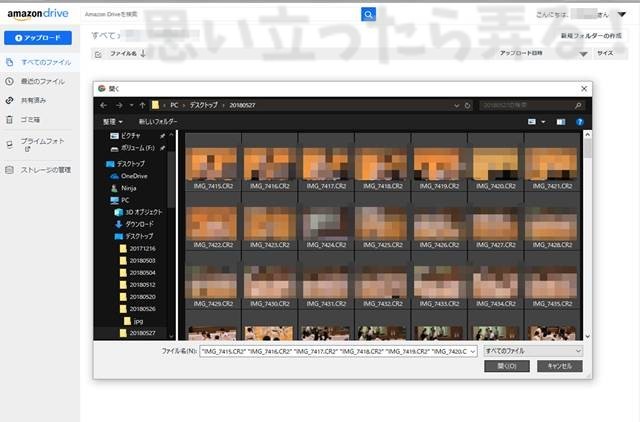The image size is (640, 422).
Task: Open the file name history dropdown arrow
Action: pyautogui.click(x=473, y=351)
